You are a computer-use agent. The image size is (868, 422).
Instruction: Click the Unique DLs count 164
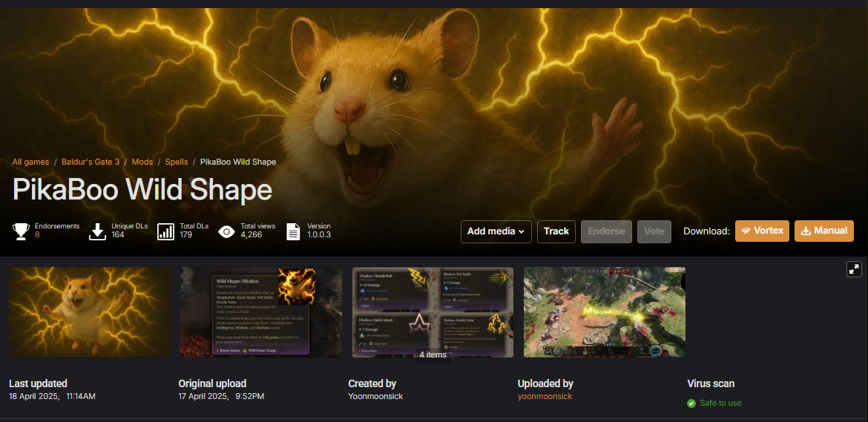point(118,234)
